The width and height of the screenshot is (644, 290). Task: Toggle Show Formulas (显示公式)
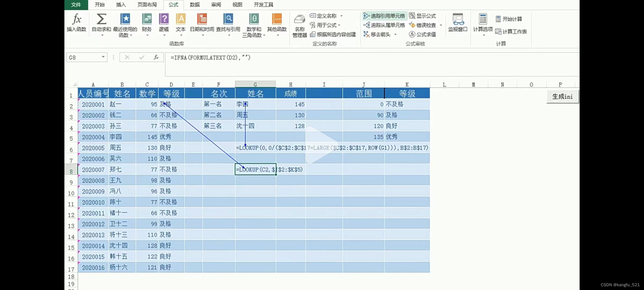tap(422, 16)
